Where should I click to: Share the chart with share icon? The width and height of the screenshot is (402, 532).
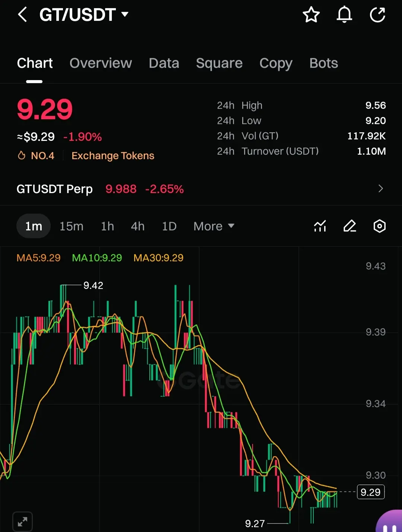click(x=377, y=15)
